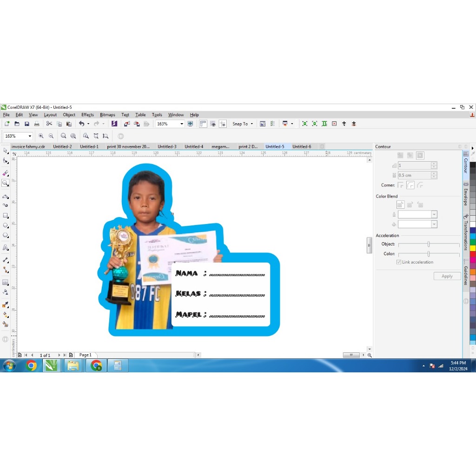The height and width of the screenshot is (476, 476).
Task: Open the zoom level dropdown in toolbar
Action: pyautogui.click(x=182, y=124)
